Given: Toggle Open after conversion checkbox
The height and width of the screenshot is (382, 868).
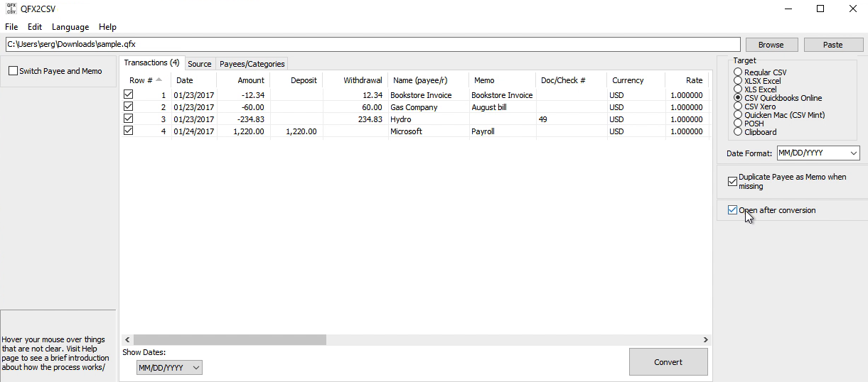Looking at the screenshot, I should click(x=732, y=210).
